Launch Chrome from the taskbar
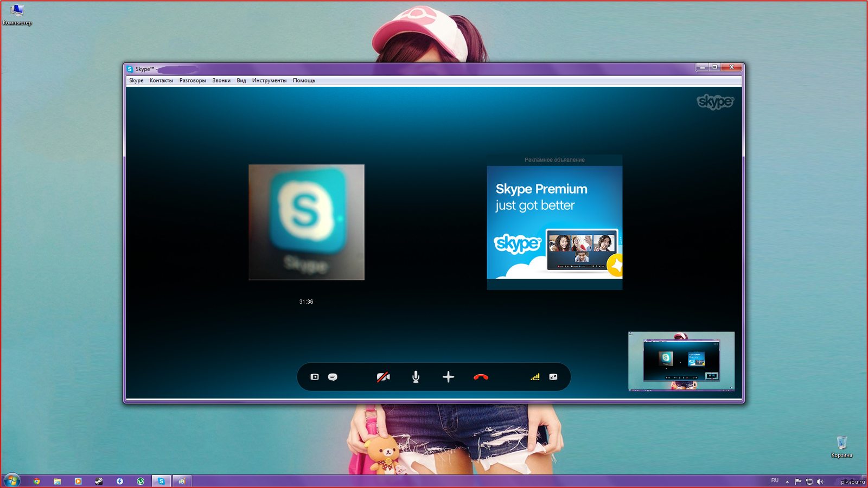This screenshot has height=488, width=868. 36,481
